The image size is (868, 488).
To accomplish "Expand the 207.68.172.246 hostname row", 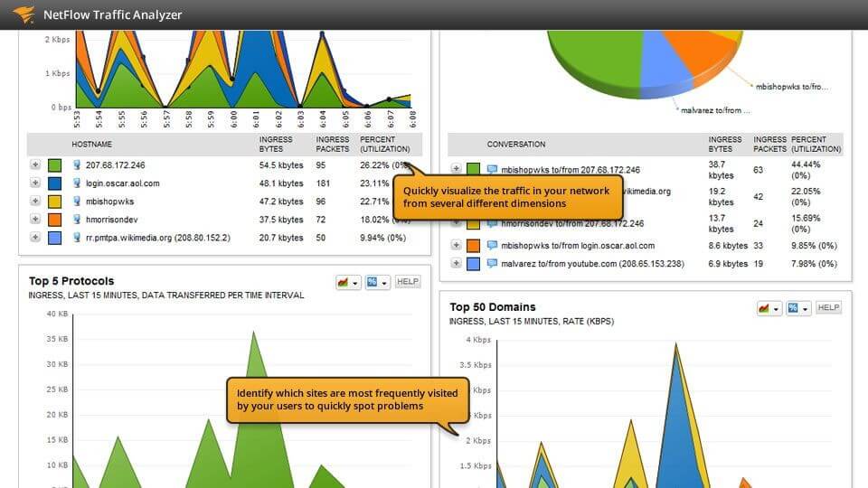I will (x=35, y=164).
